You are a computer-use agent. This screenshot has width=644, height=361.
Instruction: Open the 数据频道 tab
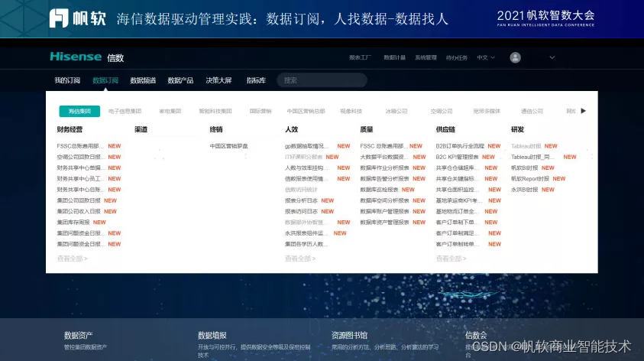[x=143, y=80]
